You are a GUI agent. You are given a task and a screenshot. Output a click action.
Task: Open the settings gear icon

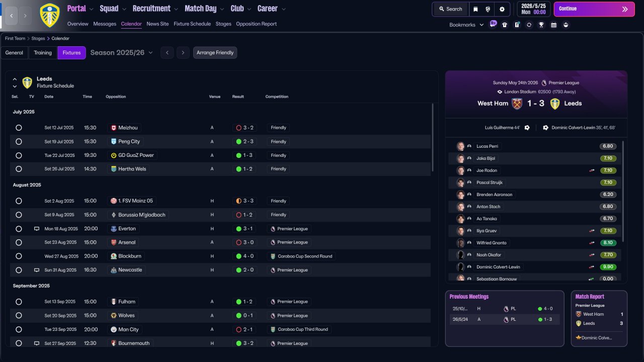(502, 9)
